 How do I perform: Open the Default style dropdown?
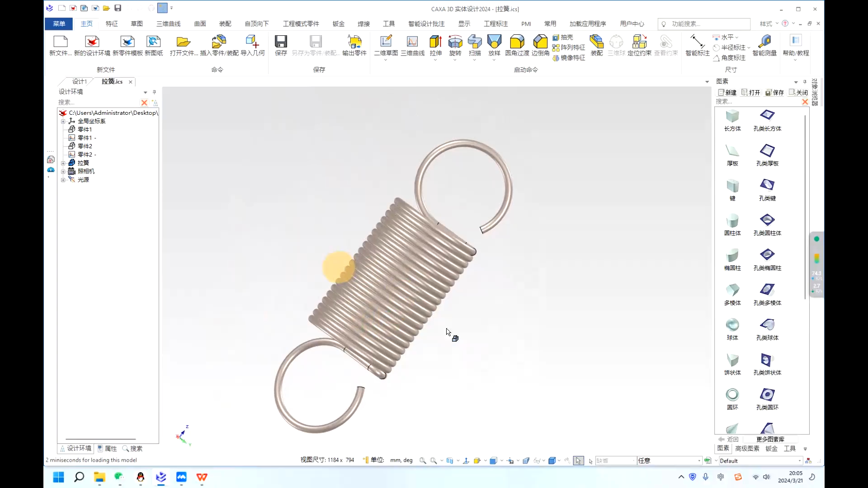click(799, 461)
